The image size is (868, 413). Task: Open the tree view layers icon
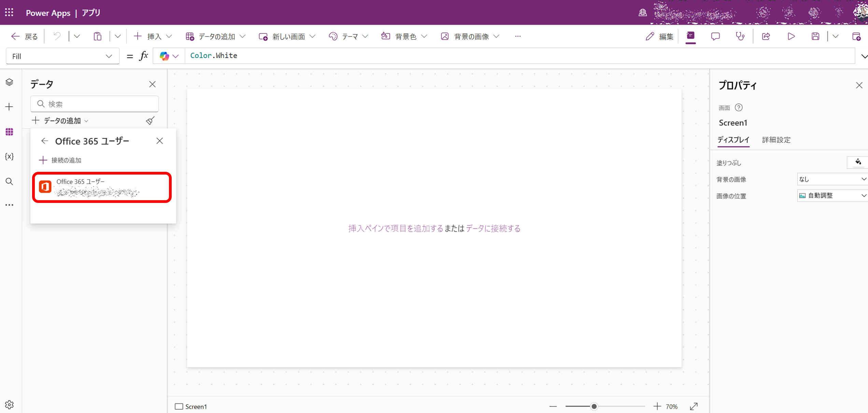(x=9, y=82)
